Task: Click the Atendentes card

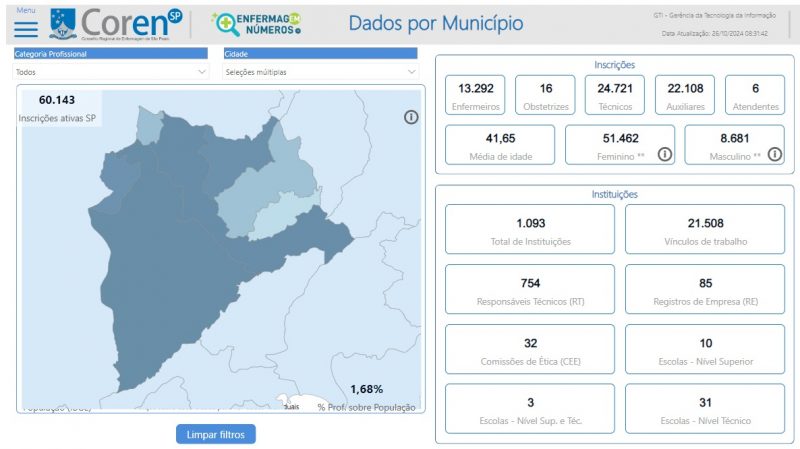Action: 755,95
